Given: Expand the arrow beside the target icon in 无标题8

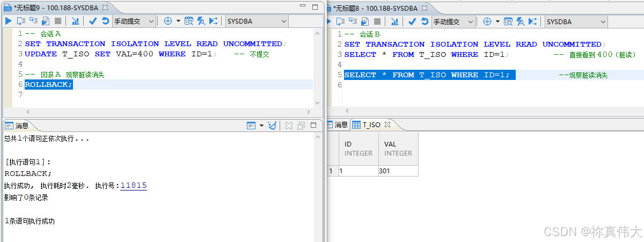Looking at the screenshot, I should tap(497, 21).
